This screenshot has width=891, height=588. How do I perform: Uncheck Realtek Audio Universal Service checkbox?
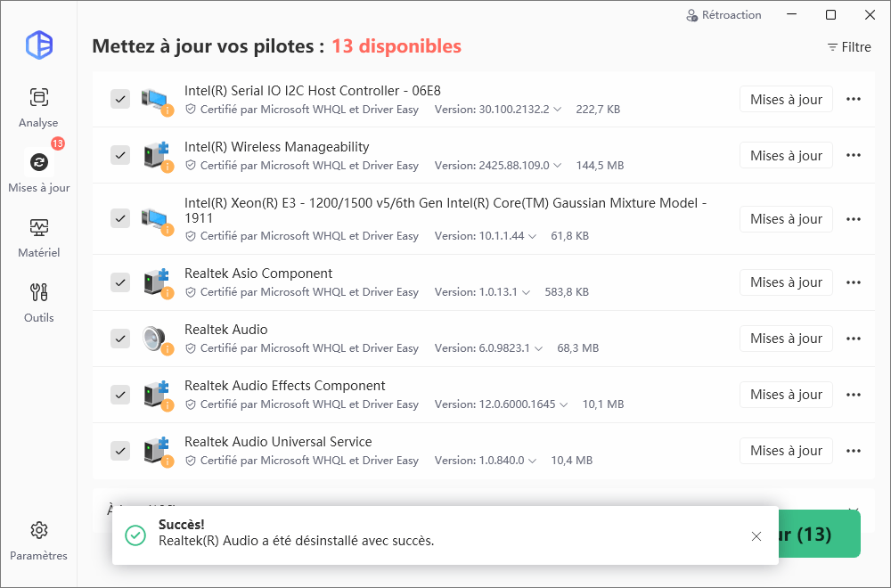120,451
